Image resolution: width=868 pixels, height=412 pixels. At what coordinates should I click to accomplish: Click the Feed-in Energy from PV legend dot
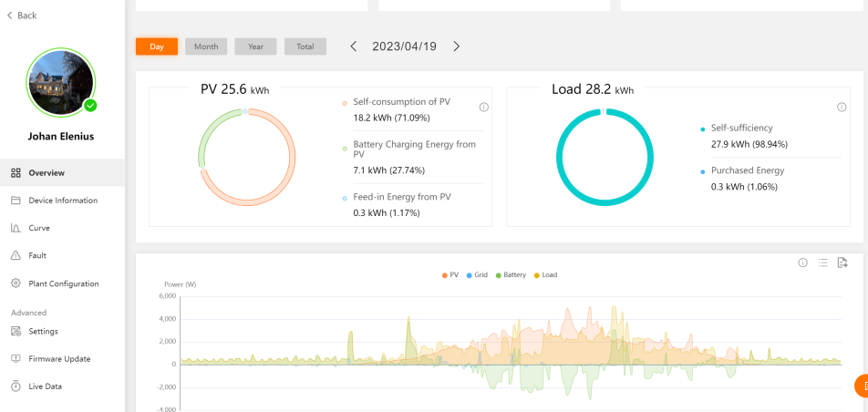[345, 197]
